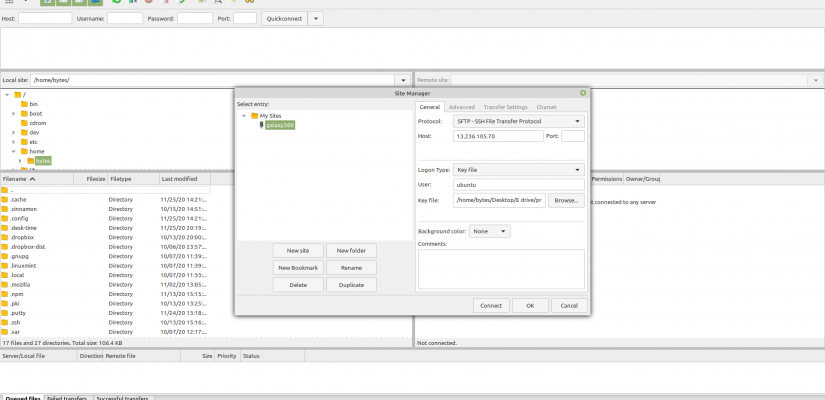Select the .mozilla folder in file list
Viewport: 825px width, 400px height.
pos(20,284)
